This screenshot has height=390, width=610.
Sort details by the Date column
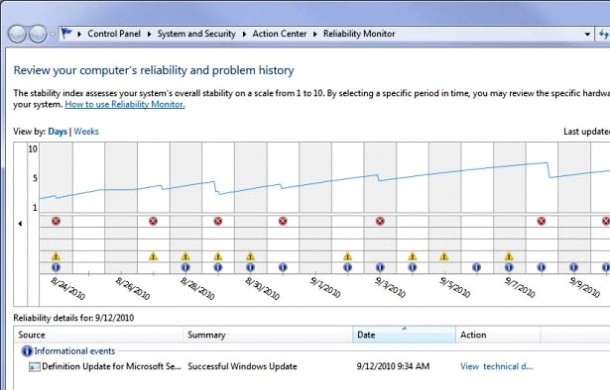point(404,335)
